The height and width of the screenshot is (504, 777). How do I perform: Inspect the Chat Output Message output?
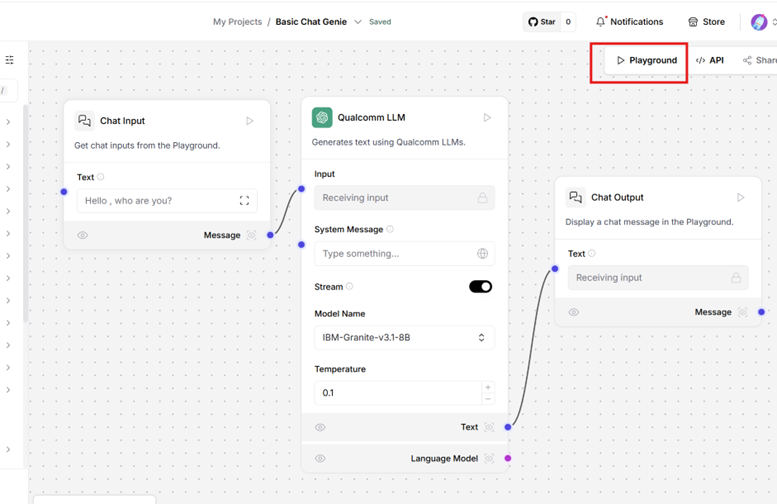pyautogui.click(x=743, y=312)
